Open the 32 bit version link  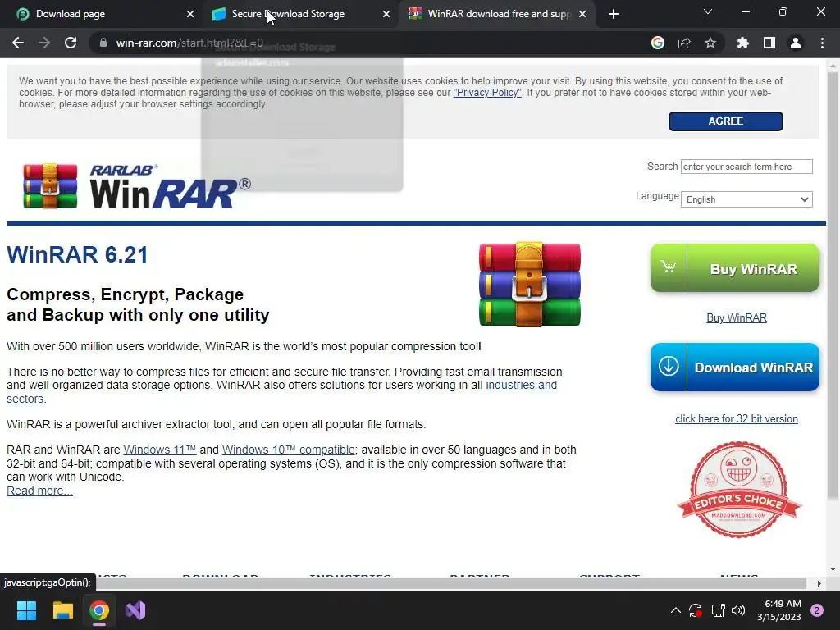[x=737, y=419]
